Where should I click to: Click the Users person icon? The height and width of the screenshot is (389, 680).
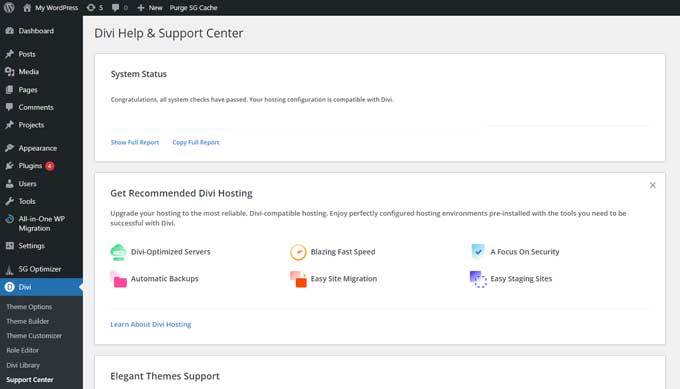pos(10,183)
